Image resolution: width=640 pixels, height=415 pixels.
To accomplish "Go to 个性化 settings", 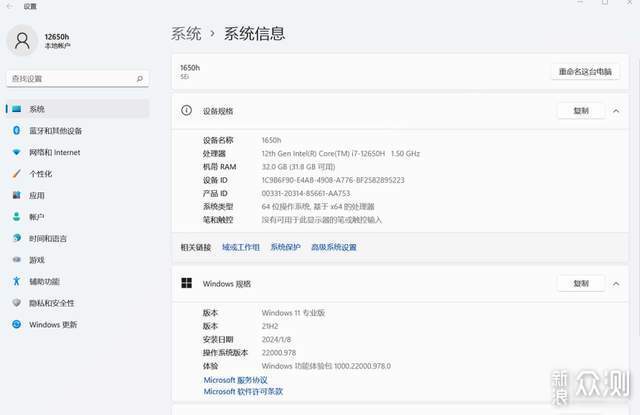I will click(x=78, y=174).
